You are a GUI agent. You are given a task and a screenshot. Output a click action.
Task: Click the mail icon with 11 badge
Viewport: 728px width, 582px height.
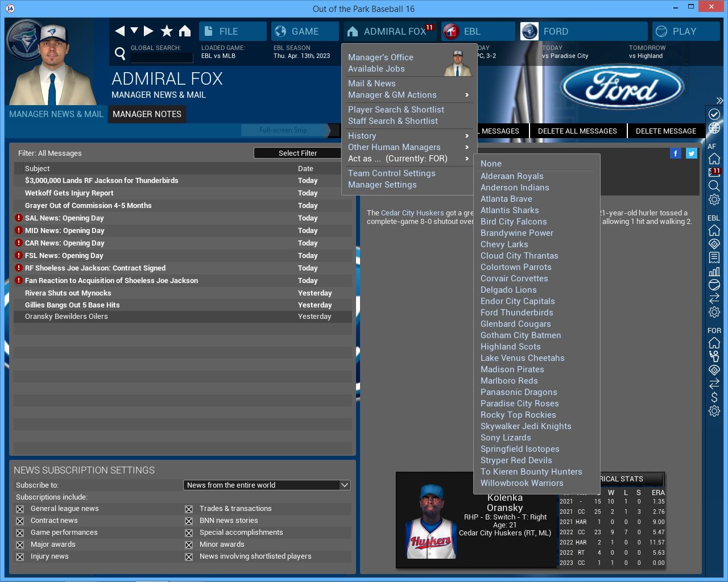point(714,172)
